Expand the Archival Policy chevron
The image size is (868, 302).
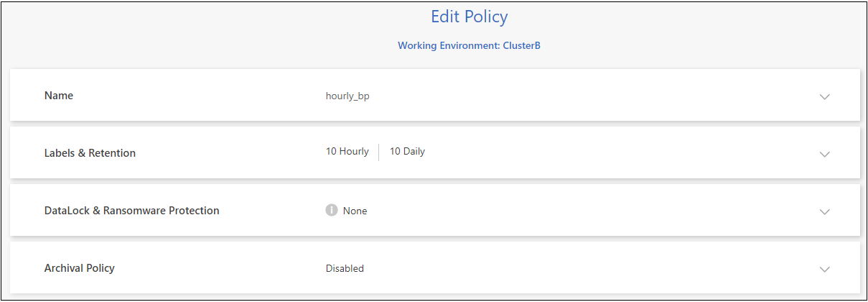pos(824,269)
